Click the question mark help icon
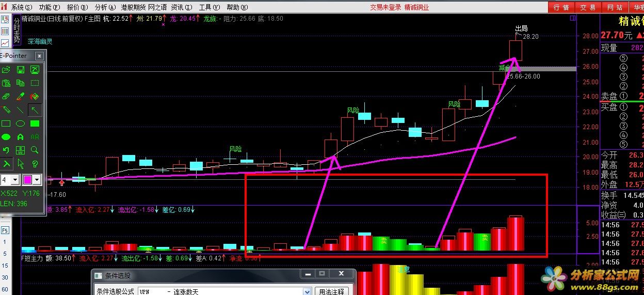 tap(35, 164)
